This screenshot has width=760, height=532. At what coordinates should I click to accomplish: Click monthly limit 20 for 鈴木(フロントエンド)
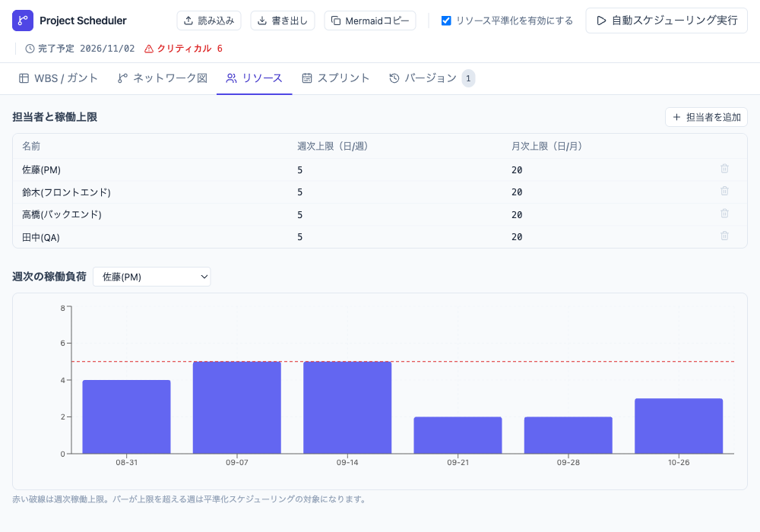coord(517,192)
